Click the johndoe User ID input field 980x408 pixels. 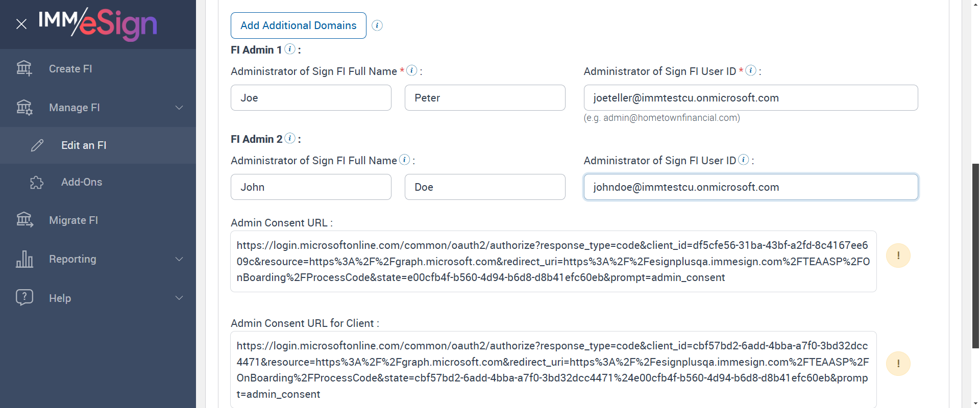tap(750, 187)
